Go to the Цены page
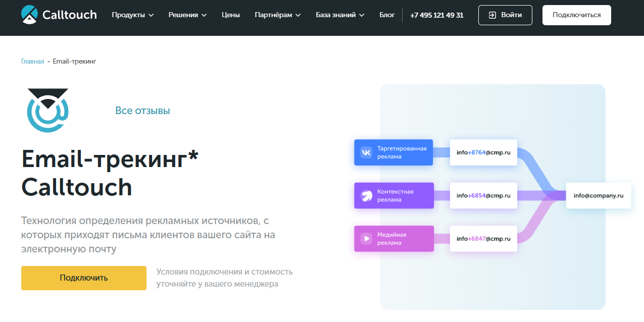Viewport: 644px width, 322px height. [x=231, y=15]
